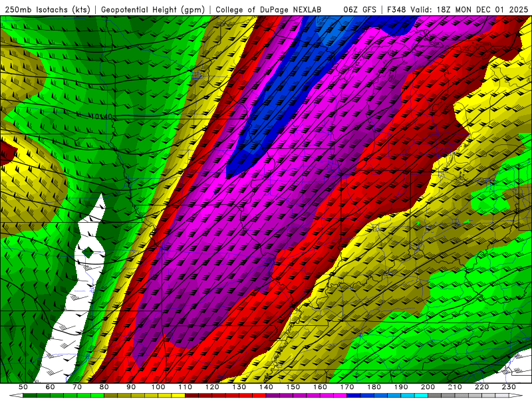Click the dark blue swatch starting at 170
This screenshot has height=399, width=532.
(x=354, y=396)
